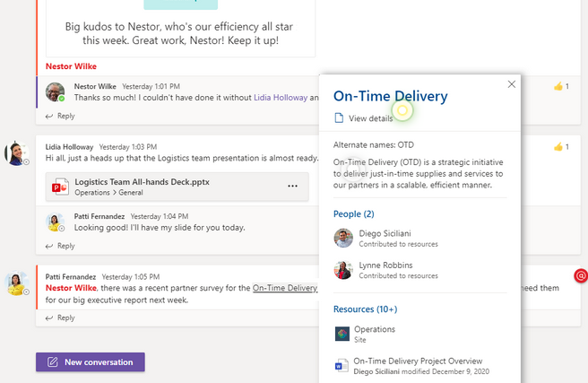Reply under Patti Fernandez's slide comment
588x383 pixels.
tap(60, 246)
